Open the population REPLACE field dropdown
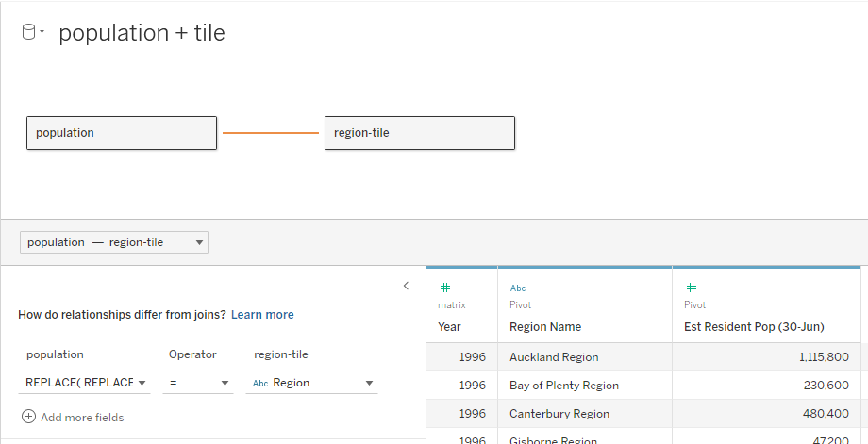The height and width of the screenshot is (444, 868). 84,383
